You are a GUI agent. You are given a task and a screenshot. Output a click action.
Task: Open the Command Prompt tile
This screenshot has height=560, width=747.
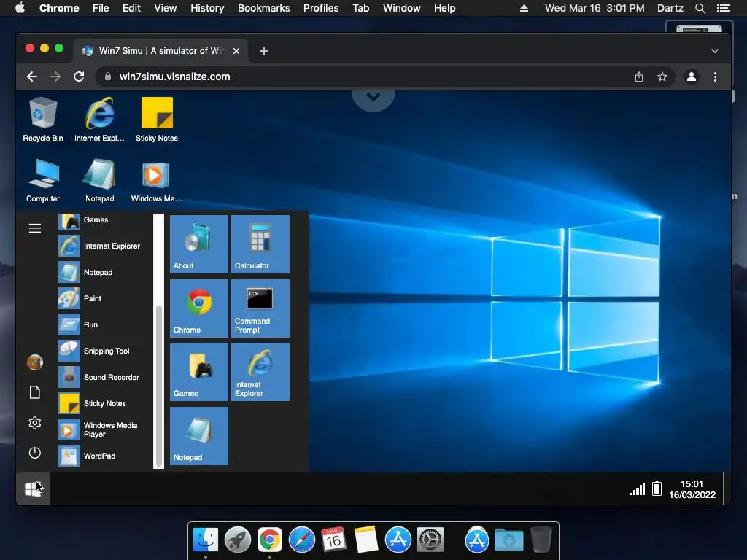[x=260, y=308]
